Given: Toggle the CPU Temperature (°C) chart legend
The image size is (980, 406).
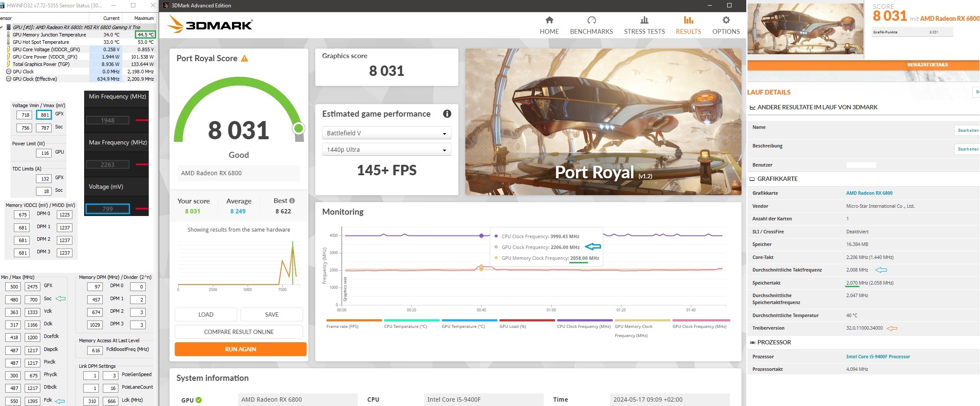Looking at the screenshot, I should coord(412,324).
